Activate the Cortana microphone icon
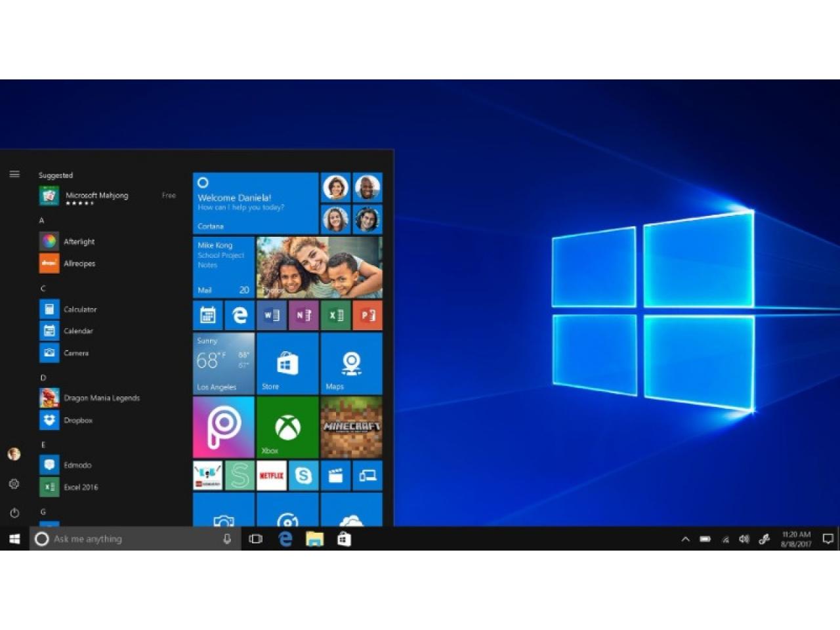The width and height of the screenshot is (840, 630). pyautogui.click(x=227, y=539)
